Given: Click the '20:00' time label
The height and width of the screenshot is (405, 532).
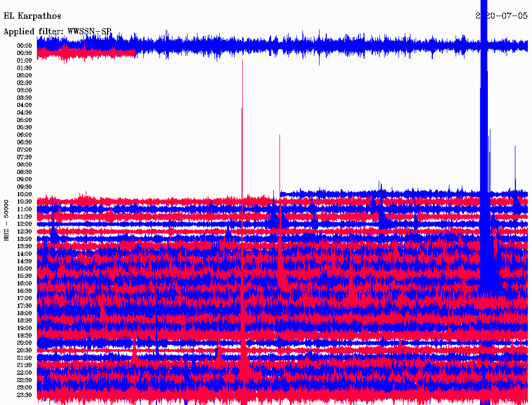Looking at the screenshot, I should click(24, 343).
